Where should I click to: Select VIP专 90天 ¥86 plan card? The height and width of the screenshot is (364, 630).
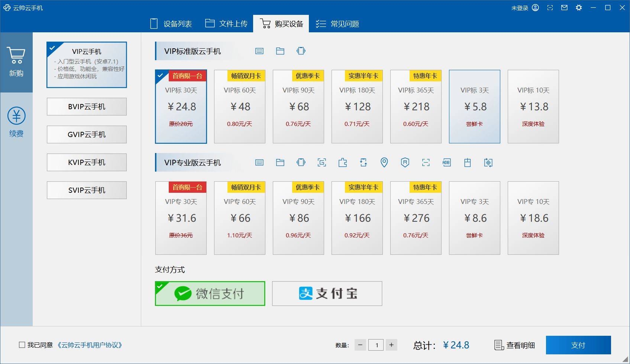coord(298,218)
